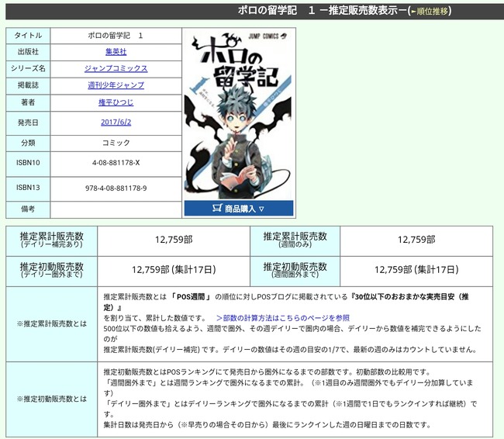Click the 出版社 label cell
This screenshot has height=439, width=504.
28,52
